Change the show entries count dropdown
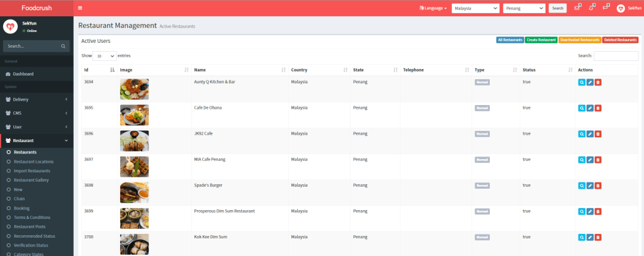 104,55
